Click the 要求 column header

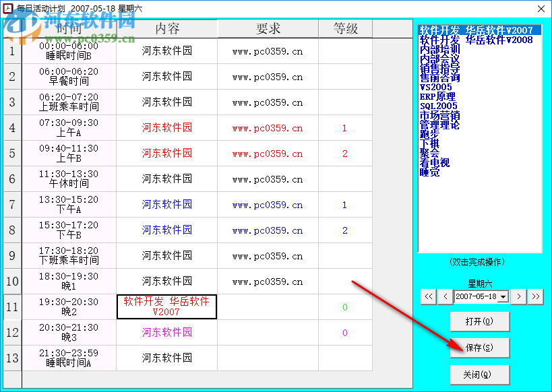tap(268, 28)
